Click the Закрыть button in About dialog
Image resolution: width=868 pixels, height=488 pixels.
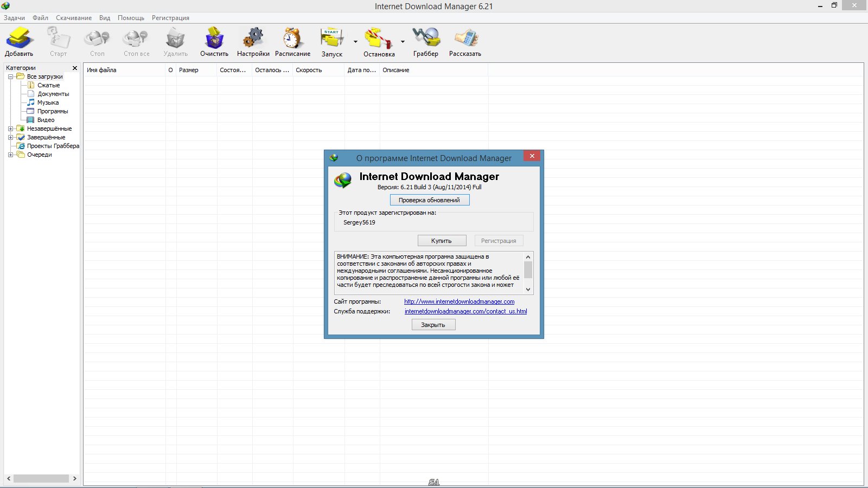433,325
